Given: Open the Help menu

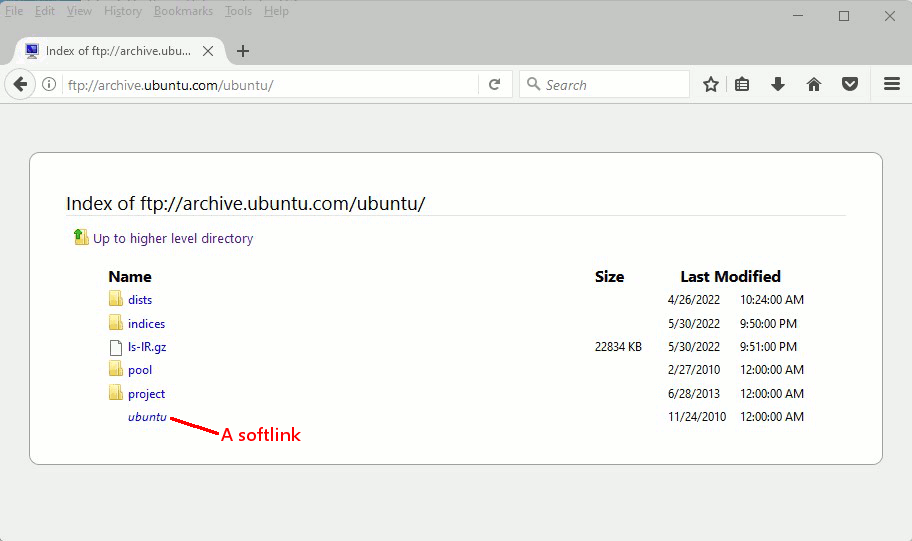Looking at the screenshot, I should [276, 11].
